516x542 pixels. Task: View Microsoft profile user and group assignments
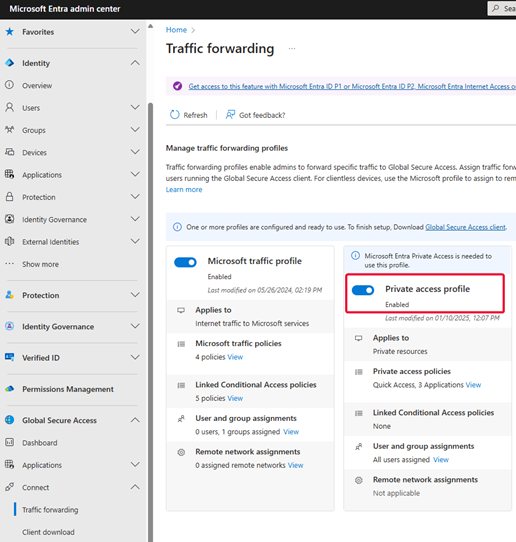point(291,432)
